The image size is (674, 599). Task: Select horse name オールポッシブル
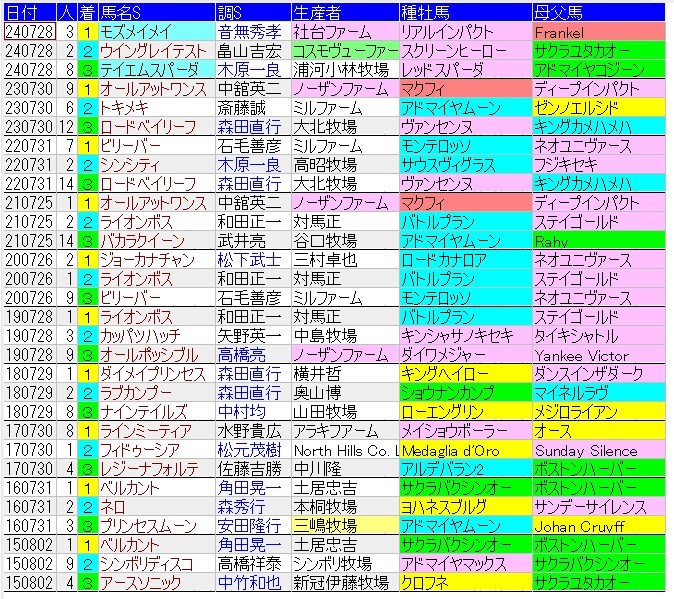coord(157,355)
